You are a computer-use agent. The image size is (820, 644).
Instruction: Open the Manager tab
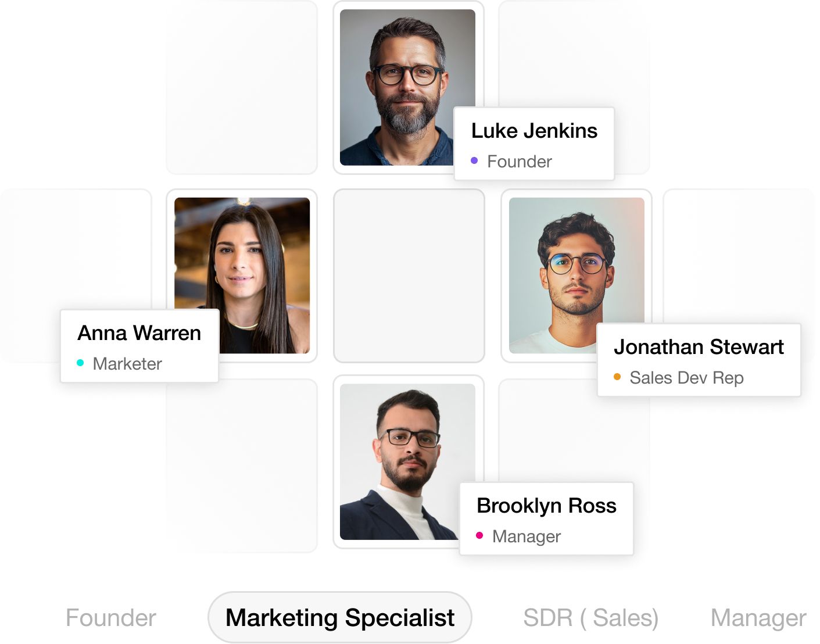point(758,618)
